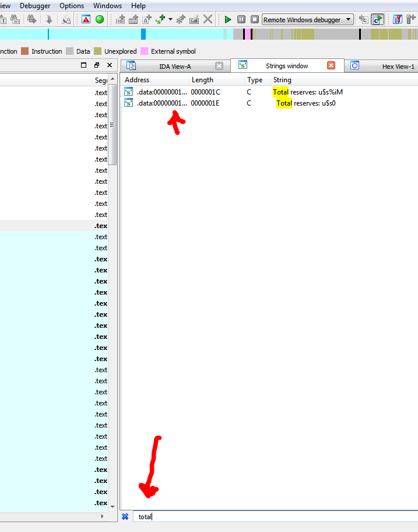Start the debugger process with play button

tap(228, 19)
